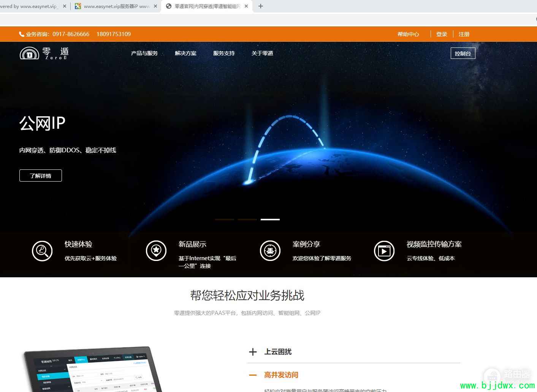Click the 新品展示 heading
Viewport: 537px width, 392px height.
[x=193, y=244]
